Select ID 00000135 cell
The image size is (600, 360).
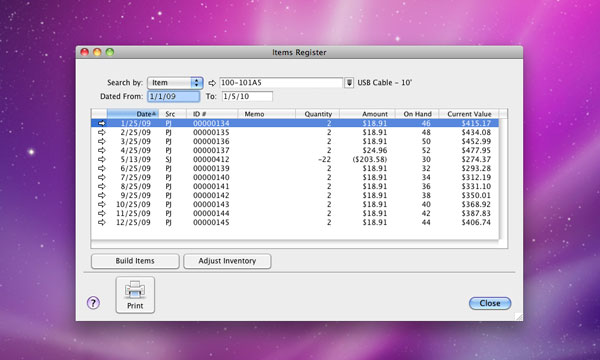click(211, 132)
